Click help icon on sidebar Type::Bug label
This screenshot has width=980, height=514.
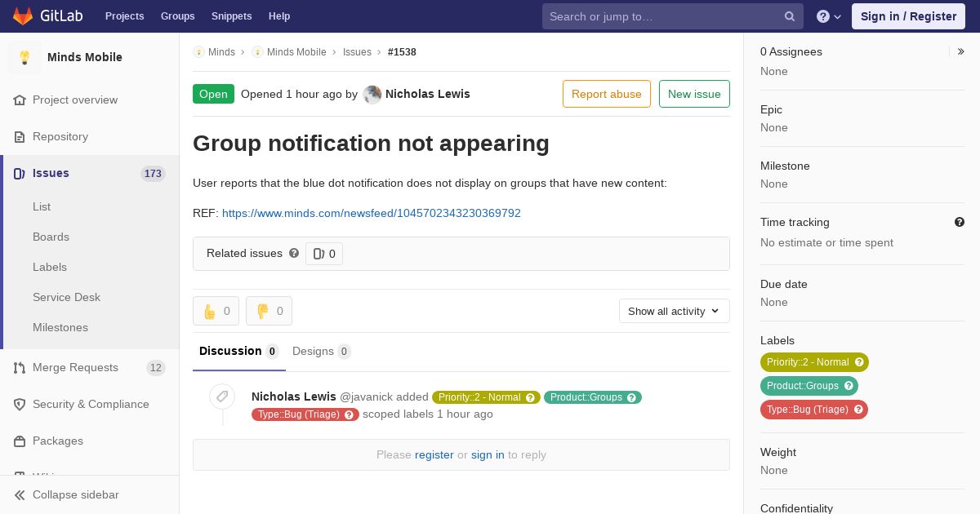coord(858,410)
